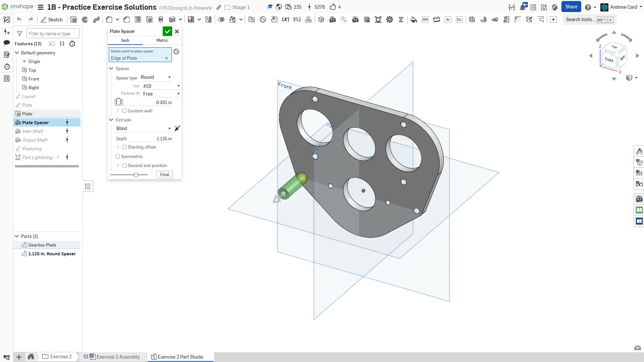Click the Final button in the dialog
Image resolution: width=644 pixels, height=362 pixels.
click(164, 174)
